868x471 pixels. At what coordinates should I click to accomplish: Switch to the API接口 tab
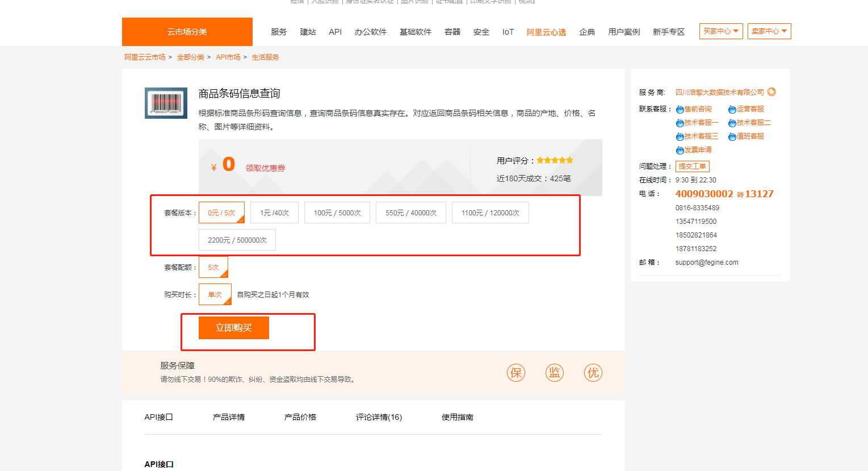(158, 417)
